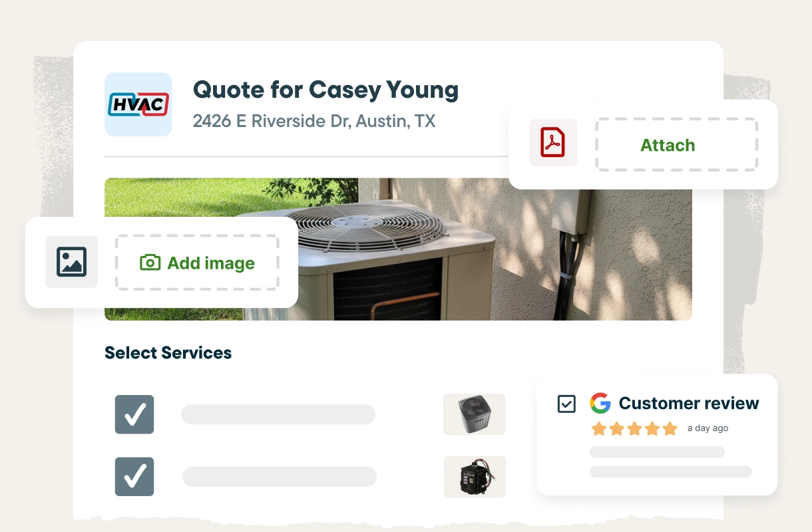Image resolution: width=812 pixels, height=532 pixels.
Task: Click the first service name placeholder
Action: (x=278, y=414)
